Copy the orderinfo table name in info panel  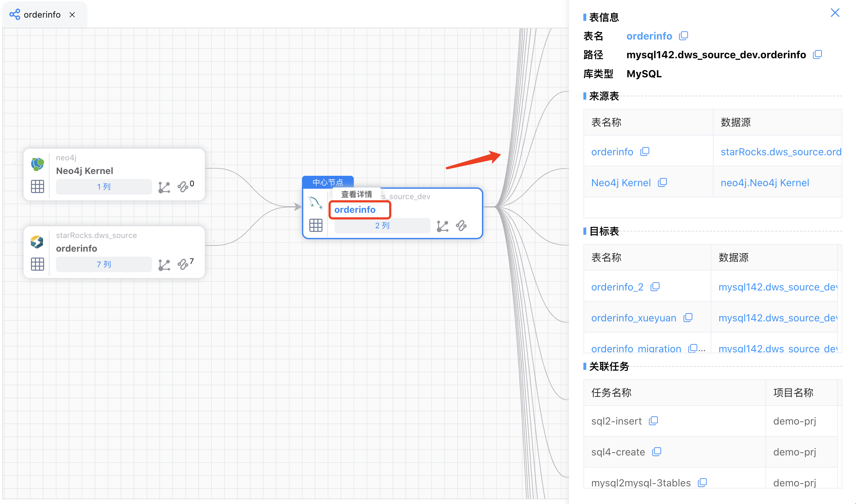click(683, 36)
